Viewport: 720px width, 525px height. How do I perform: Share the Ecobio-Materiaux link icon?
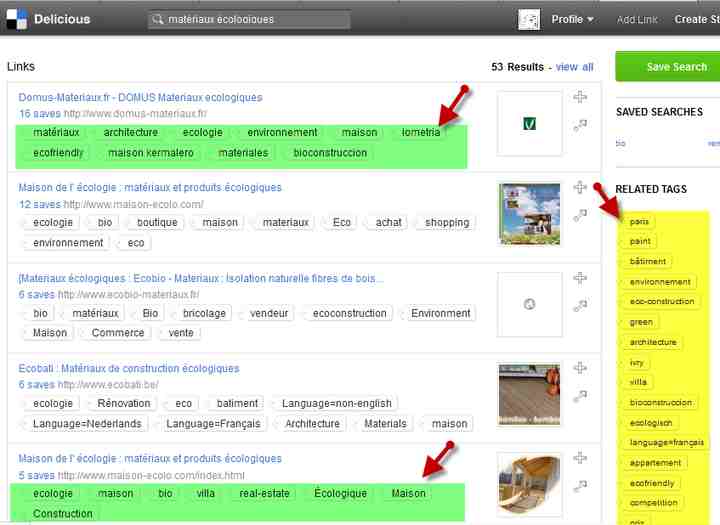click(580, 305)
